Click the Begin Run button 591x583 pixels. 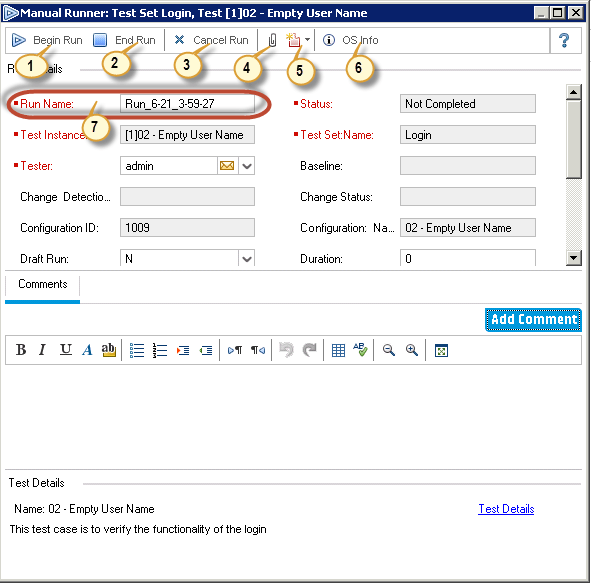[47, 40]
